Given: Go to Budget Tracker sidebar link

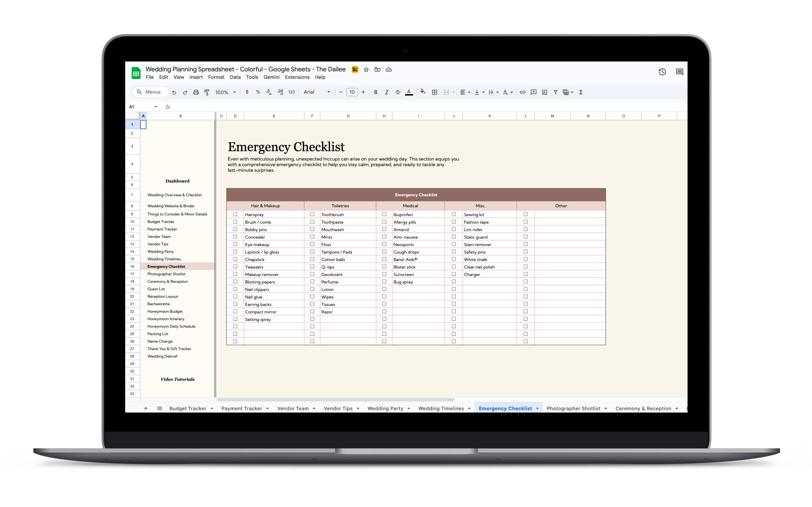Looking at the screenshot, I should [x=161, y=222].
